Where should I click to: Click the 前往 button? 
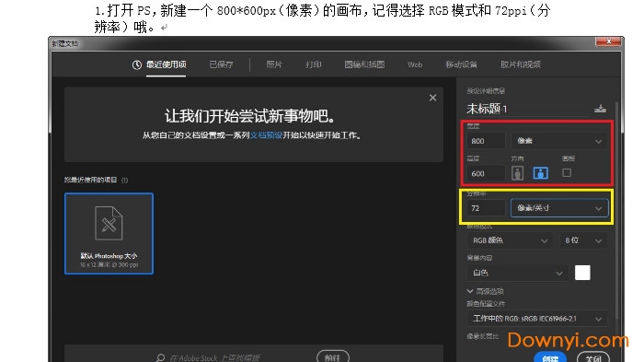[333, 357]
